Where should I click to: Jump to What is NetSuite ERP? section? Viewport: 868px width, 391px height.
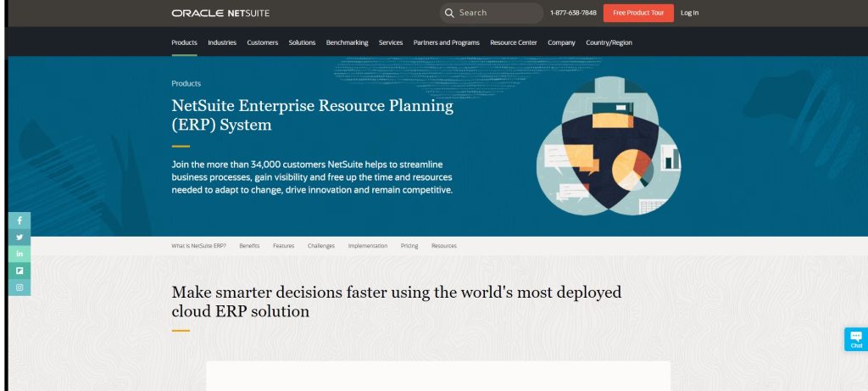tap(198, 246)
